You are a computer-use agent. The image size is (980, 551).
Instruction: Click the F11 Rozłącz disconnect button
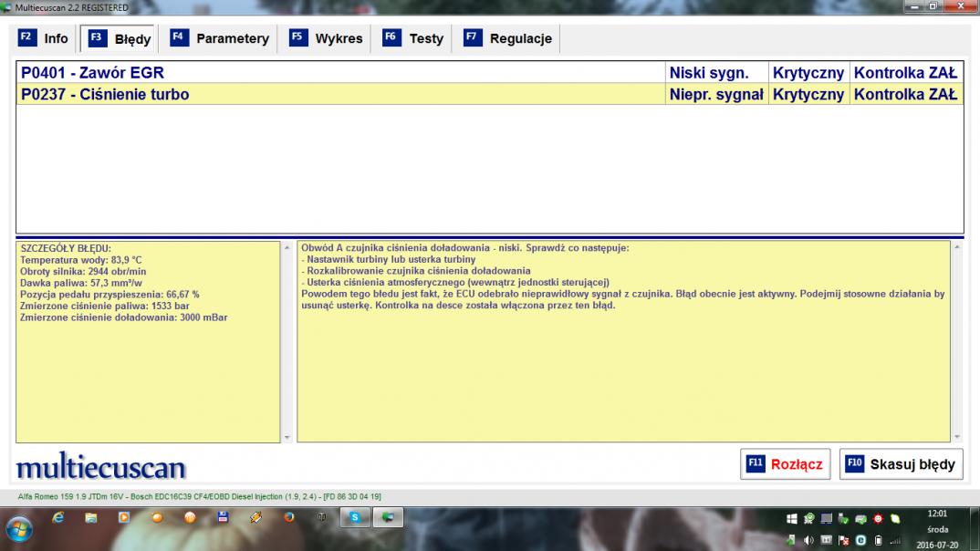click(x=785, y=464)
